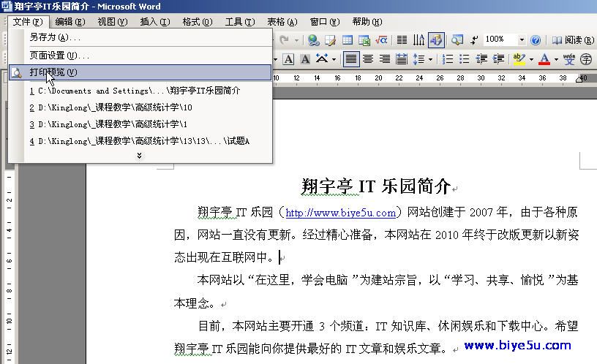Click the document title 翔宇亭 IT 乐园简介
The width and height of the screenshot is (597, 364).
(376, 186)
